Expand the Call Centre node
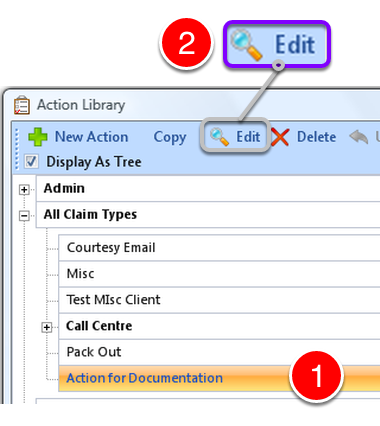Screen dimensions: 380x426 pyautogui.click(x=47, y=327)
